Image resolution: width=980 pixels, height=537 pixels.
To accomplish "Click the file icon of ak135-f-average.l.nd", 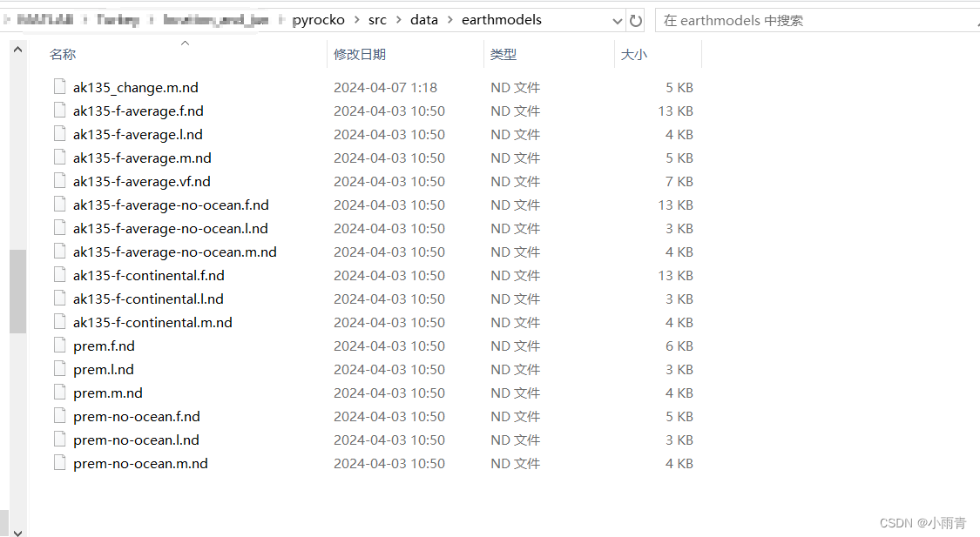I will tap(59, 134).
